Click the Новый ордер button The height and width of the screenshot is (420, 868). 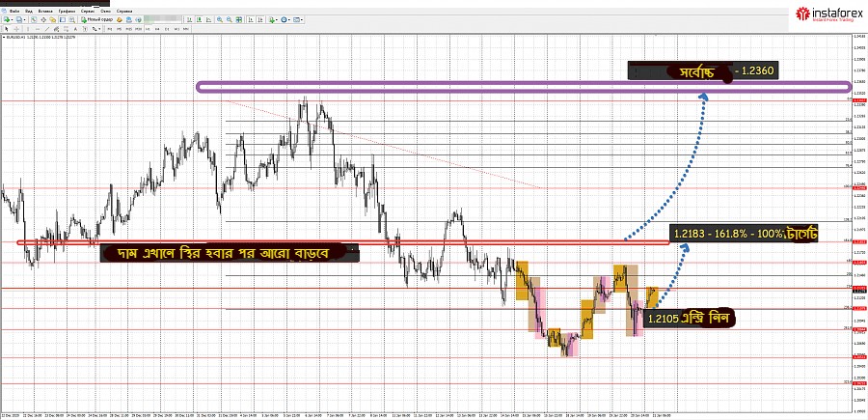point(98,20)
